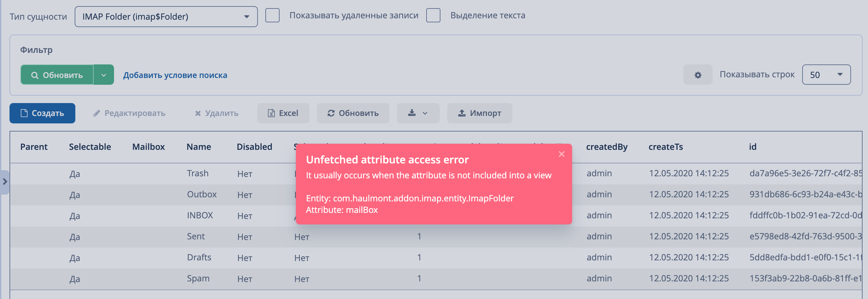Click createTs cell in Drafts row

689,257
